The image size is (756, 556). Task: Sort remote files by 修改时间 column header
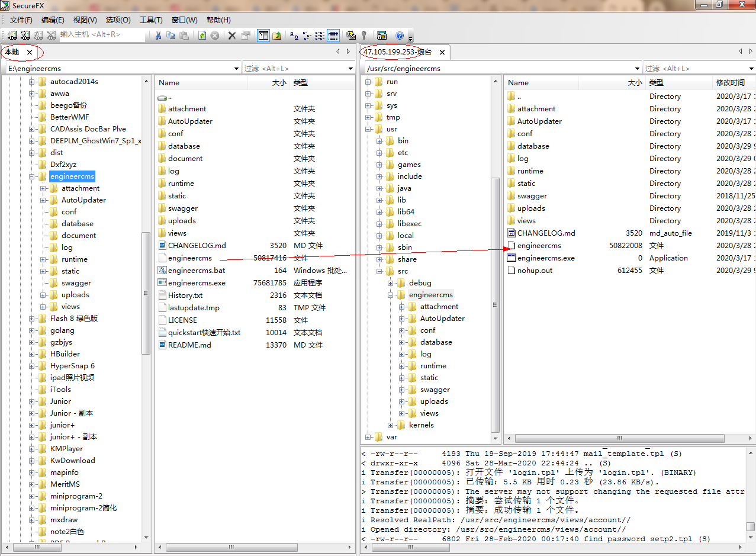coord(731,83)
